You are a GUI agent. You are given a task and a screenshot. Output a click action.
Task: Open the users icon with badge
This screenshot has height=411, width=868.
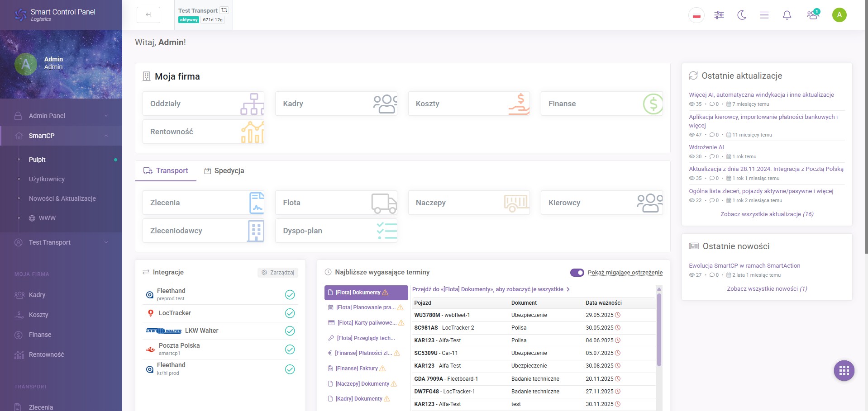(x=813, y=14)
